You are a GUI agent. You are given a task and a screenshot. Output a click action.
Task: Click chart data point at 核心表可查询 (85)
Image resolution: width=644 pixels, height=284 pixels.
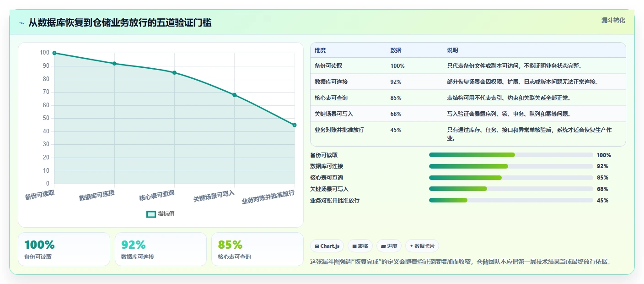(174, 73)
